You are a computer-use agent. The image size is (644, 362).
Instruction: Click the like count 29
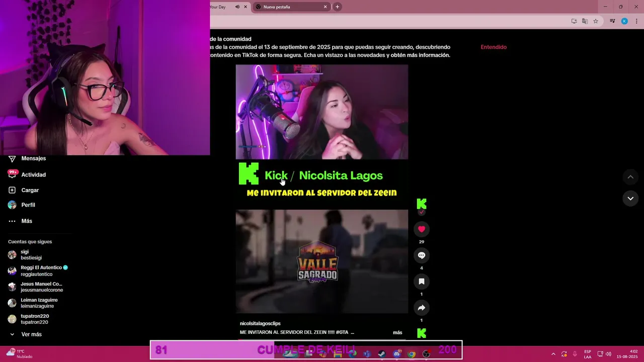(422, 242)
